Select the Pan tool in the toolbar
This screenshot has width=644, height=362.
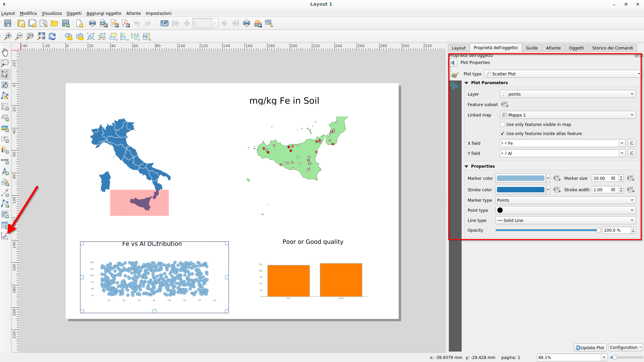coord(5,52)
